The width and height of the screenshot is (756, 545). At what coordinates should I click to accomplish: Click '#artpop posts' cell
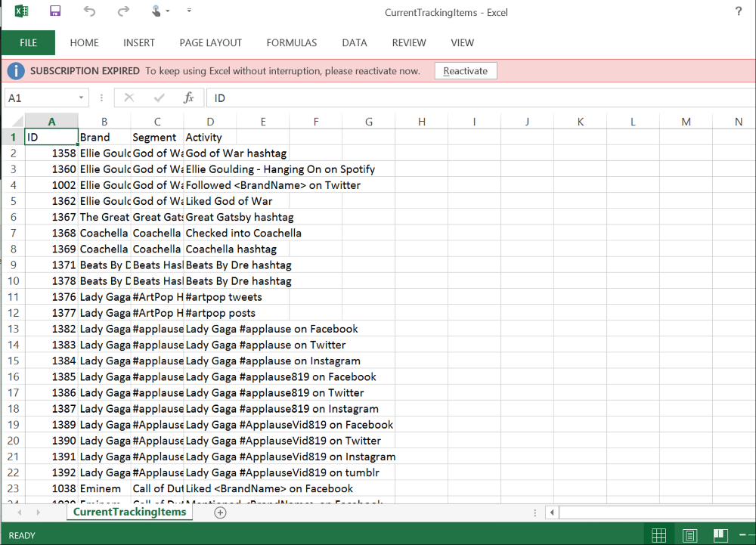click(x=220, y=313)
